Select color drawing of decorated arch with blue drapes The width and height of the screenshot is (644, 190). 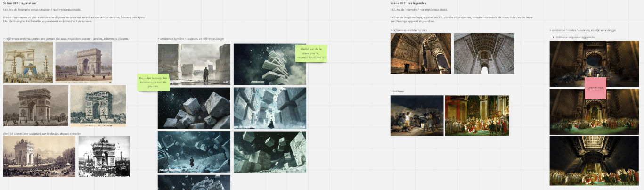point(28,62)
